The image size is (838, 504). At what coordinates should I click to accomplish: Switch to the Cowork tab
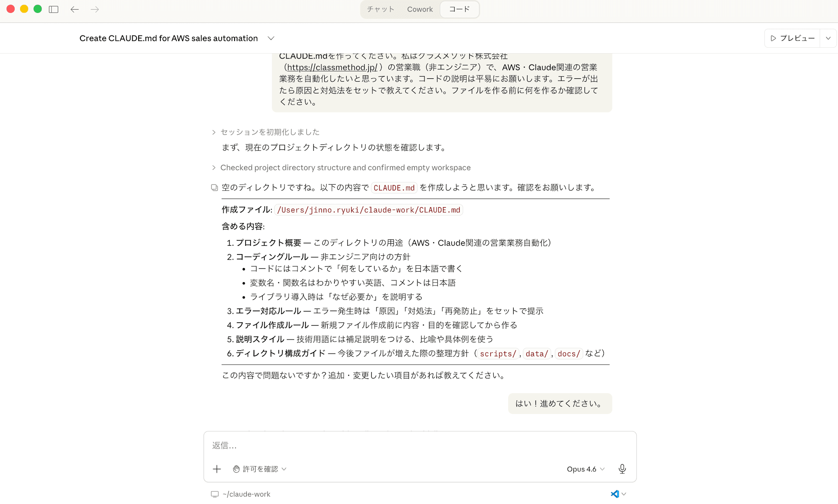click(x=419, y=9)
